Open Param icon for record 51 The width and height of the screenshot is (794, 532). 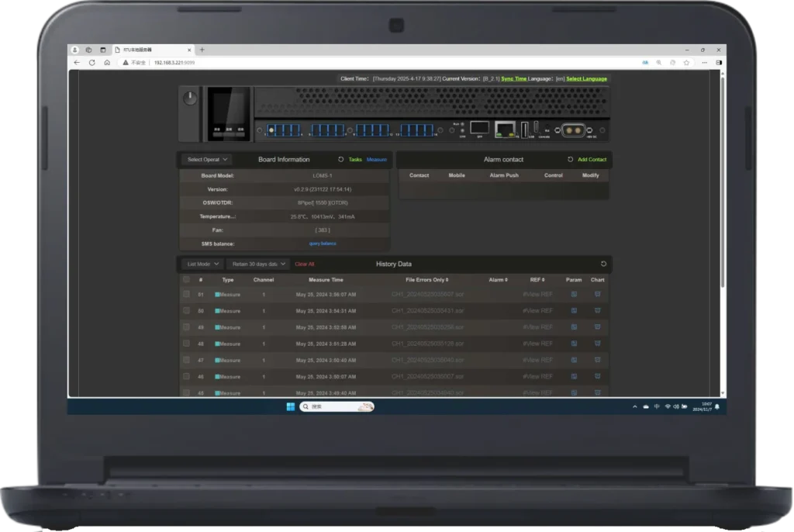point(574,295)
